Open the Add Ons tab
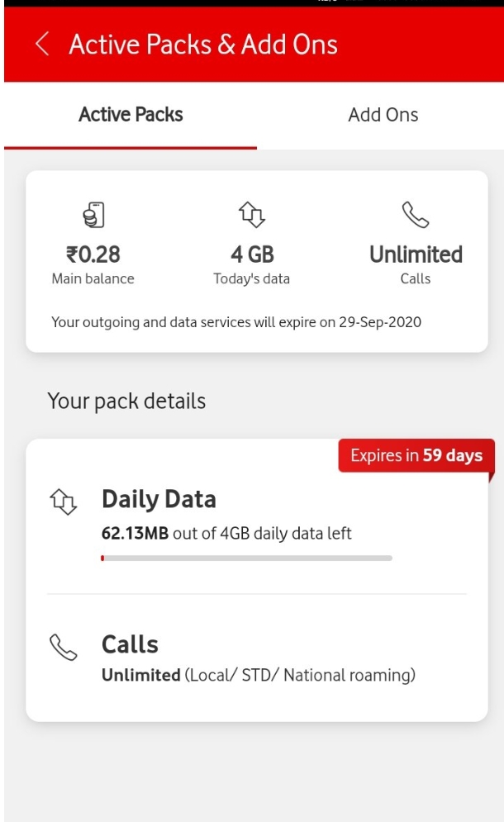The height and width of the screenshot is (822, 504). pos(383,115)
